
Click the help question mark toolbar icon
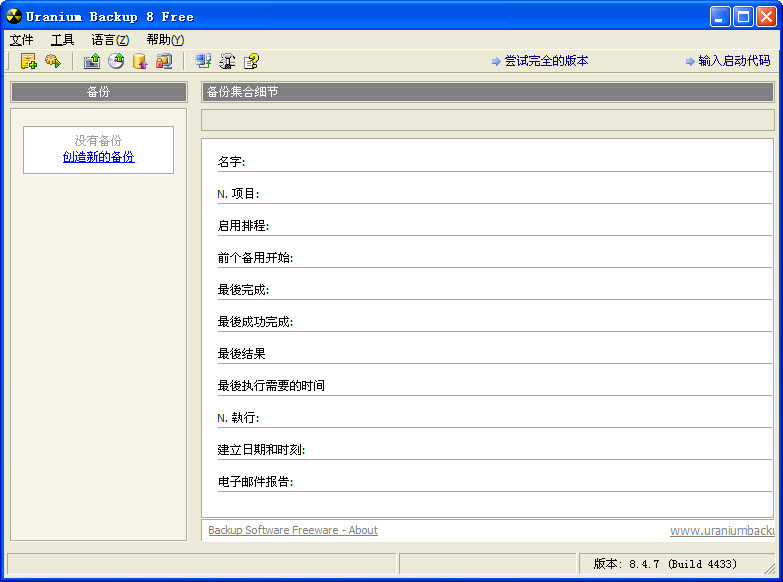click(251, 61)
